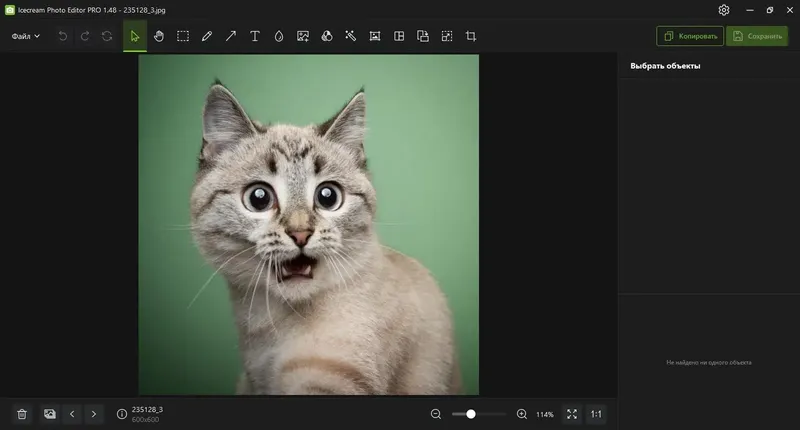Open the color filters tool
The image size is (800, 430).
327,36
